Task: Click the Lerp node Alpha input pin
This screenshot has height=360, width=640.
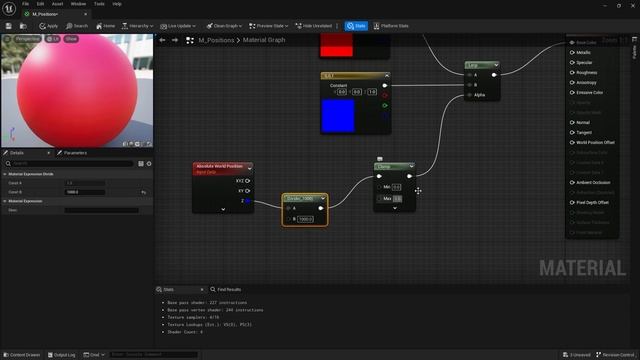Action: 469,95
